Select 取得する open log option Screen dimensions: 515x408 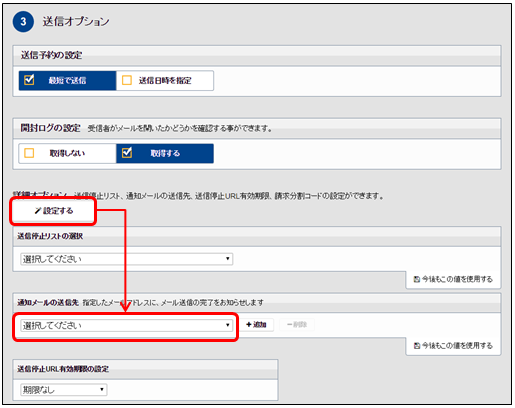[x=165, y=153]
